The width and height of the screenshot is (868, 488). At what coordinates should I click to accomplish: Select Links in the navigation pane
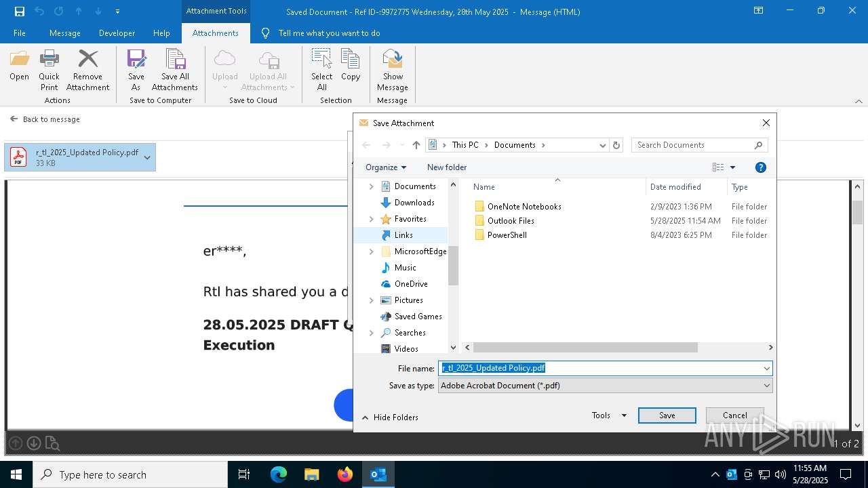403,235
